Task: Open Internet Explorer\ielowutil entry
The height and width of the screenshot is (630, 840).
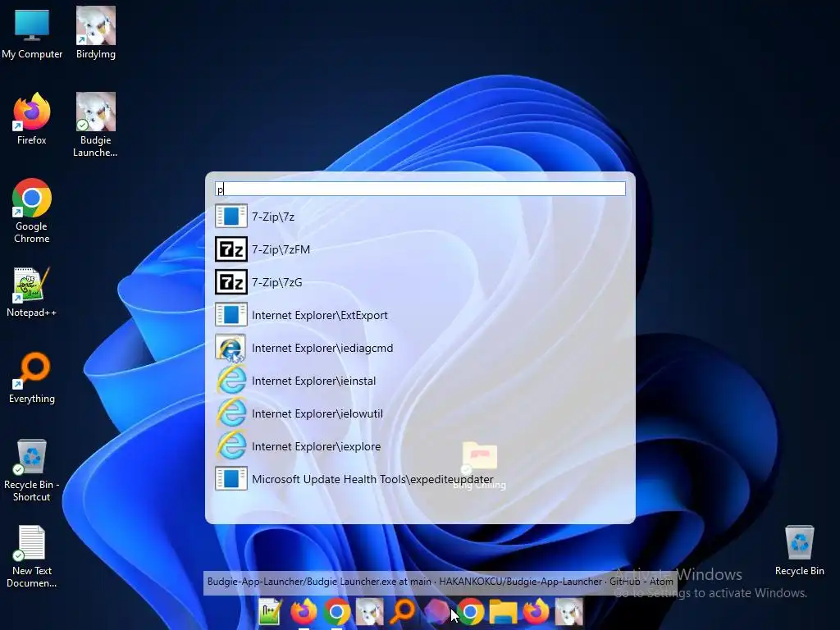Action: click(420, 413)
